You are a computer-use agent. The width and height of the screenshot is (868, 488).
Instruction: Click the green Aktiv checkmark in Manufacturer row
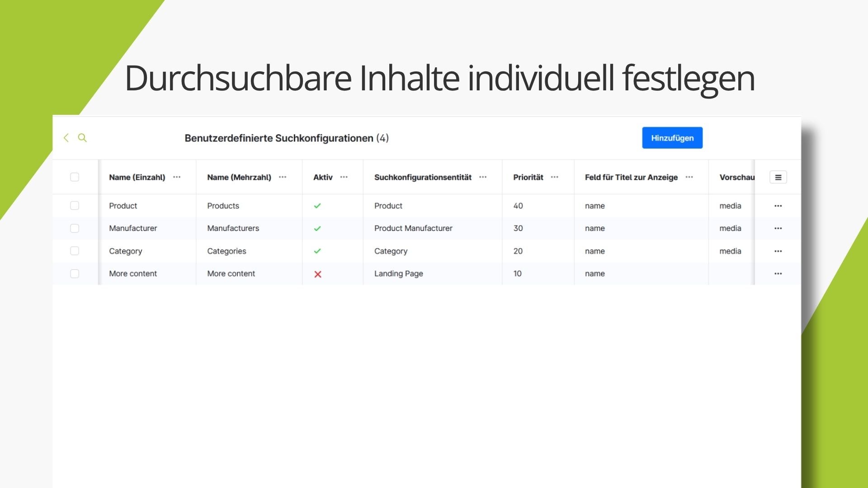[317, 229]
